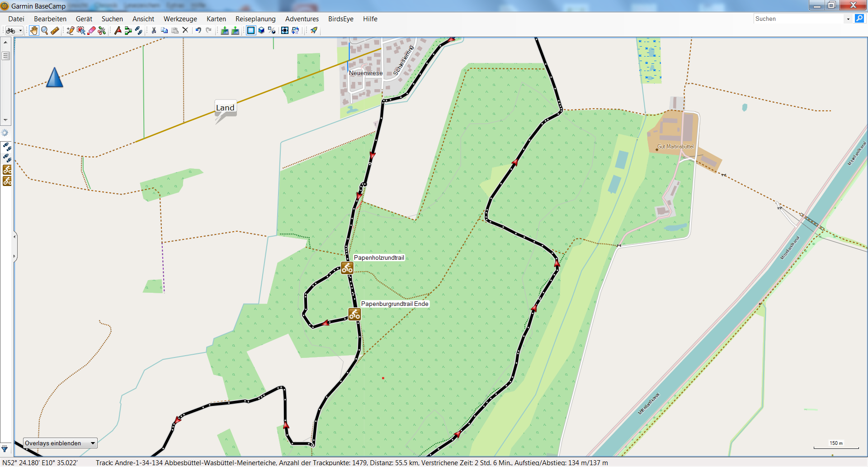The width and height of the screenshot is (868, 467).
Task: Click the sidebar gear options icon
Action: pos(5,133)
